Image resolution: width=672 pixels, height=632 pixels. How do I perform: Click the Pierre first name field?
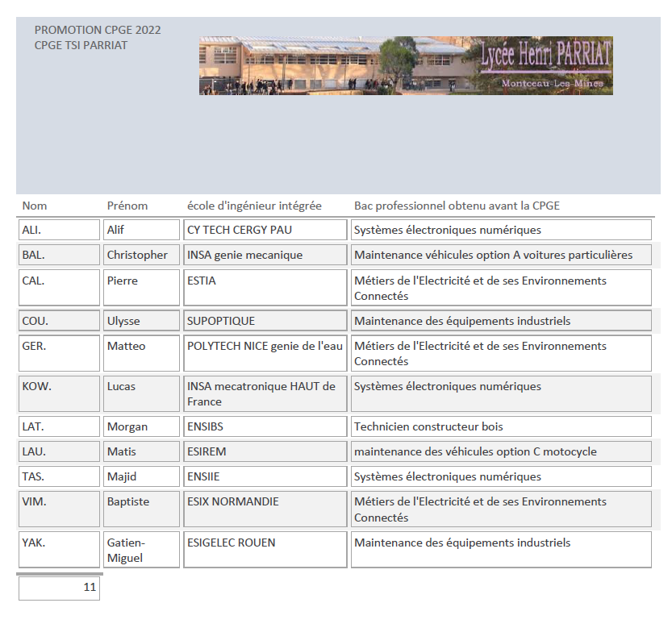click(141, 287)
